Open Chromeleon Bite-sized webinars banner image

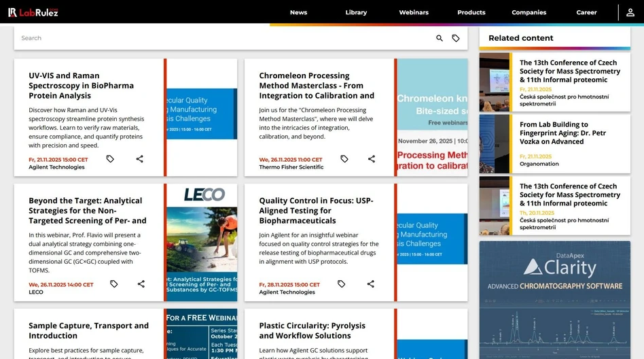pos(432,117)
